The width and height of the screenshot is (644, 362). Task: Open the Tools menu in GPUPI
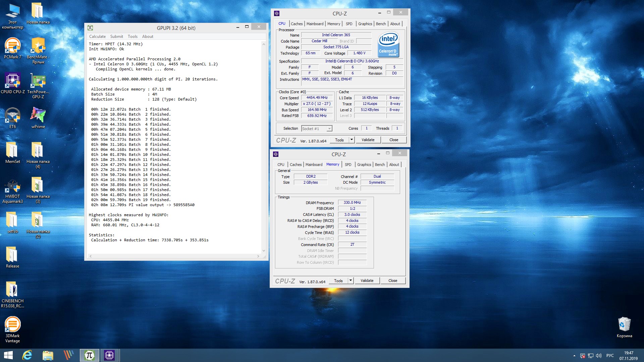pos(132,37)
